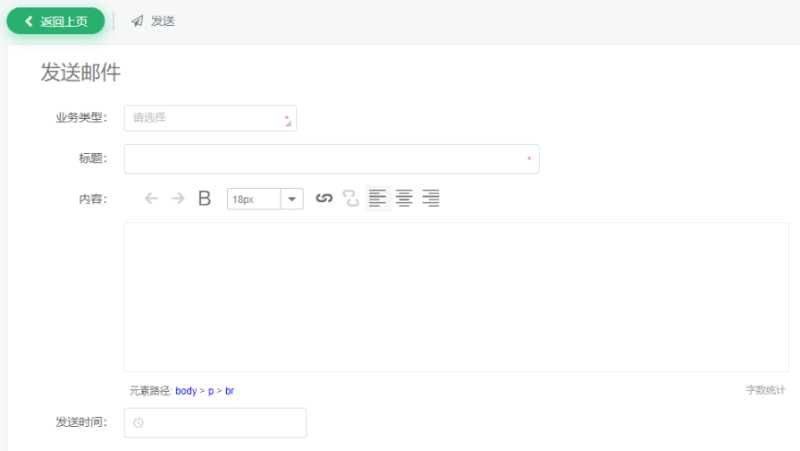Open the 发送时间 time picker field
Viewport: 800px width, 451px height.
pyautogui.click(x=215, y=423)
